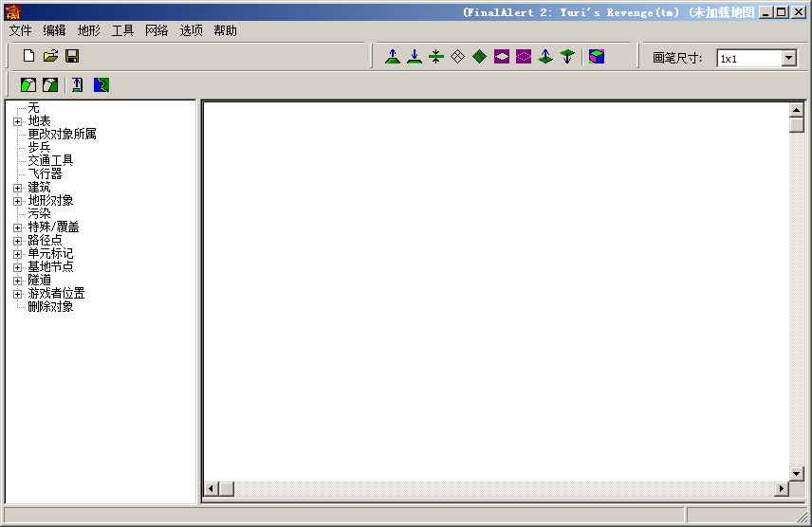The width and height of the screenshot is (812, 527).
Task: Click the solid green diamond tile icon
Action: pos(480,57)
